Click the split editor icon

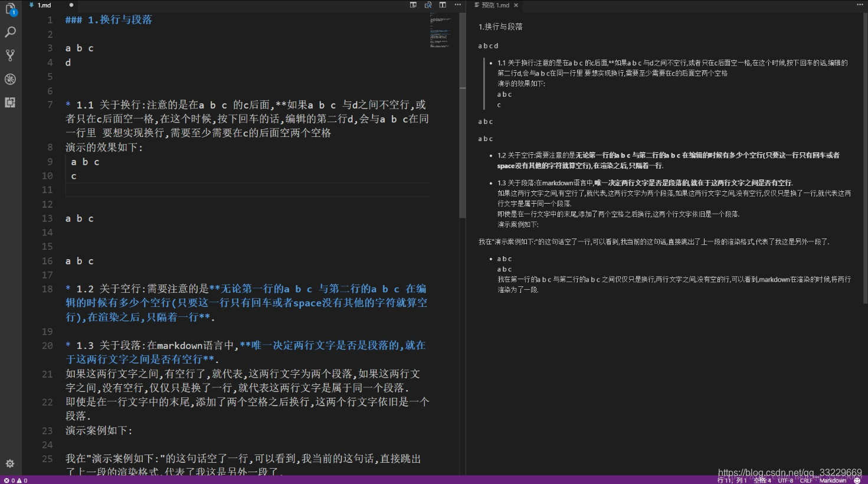coord(443,5)
